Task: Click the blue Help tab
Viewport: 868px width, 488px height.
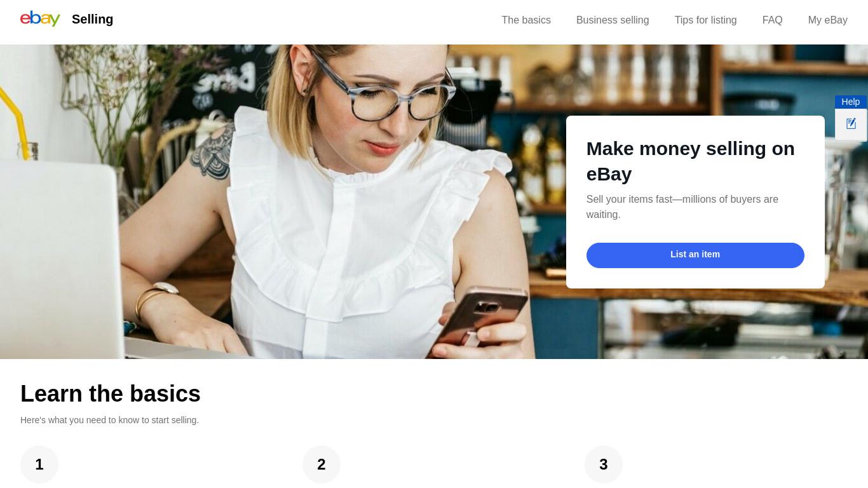Action: [851, 102]
